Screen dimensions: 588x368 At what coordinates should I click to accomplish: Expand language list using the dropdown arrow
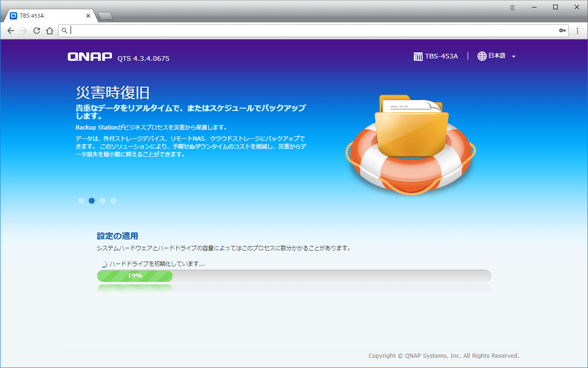pos(514,57)
